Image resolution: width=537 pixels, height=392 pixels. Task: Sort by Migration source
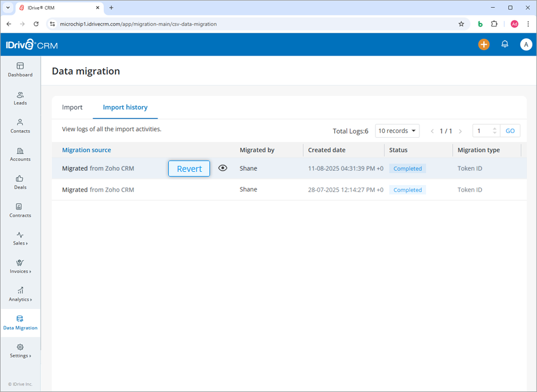tap(86, 150)
